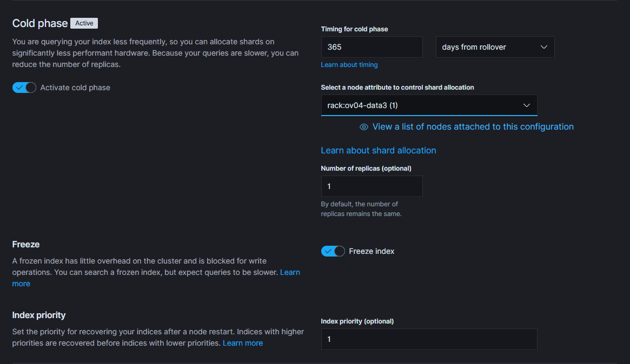Click the Number of replicas (optional) label
The image size is (630, 364).
(x=366, y=168)
